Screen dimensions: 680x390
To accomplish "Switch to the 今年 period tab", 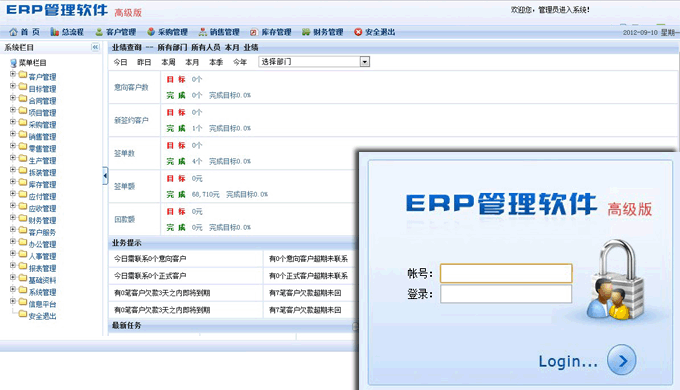I will pos(240,62).
